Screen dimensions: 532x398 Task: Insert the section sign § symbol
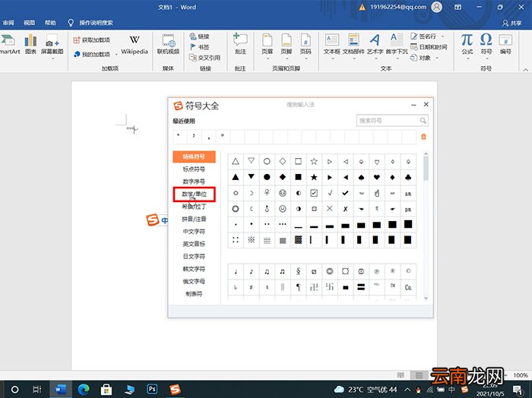[x=298, y=271]
